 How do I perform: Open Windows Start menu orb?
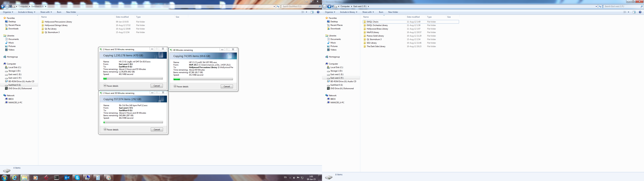[4, 178]
